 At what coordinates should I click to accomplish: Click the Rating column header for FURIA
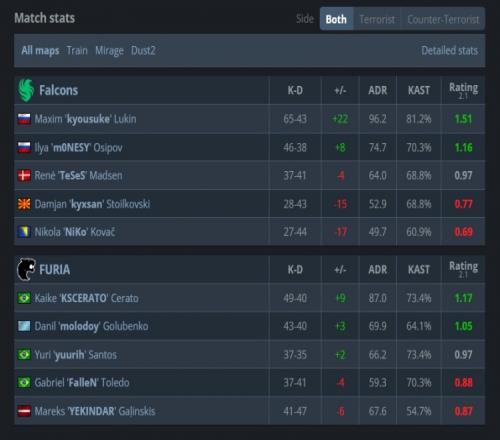tap(463, 269)
